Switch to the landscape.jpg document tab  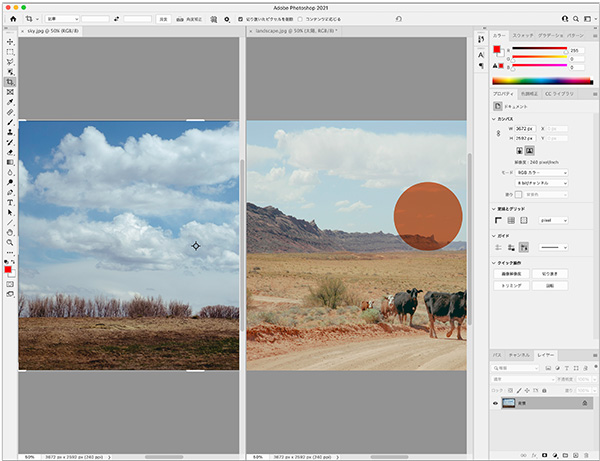[295, 31]
